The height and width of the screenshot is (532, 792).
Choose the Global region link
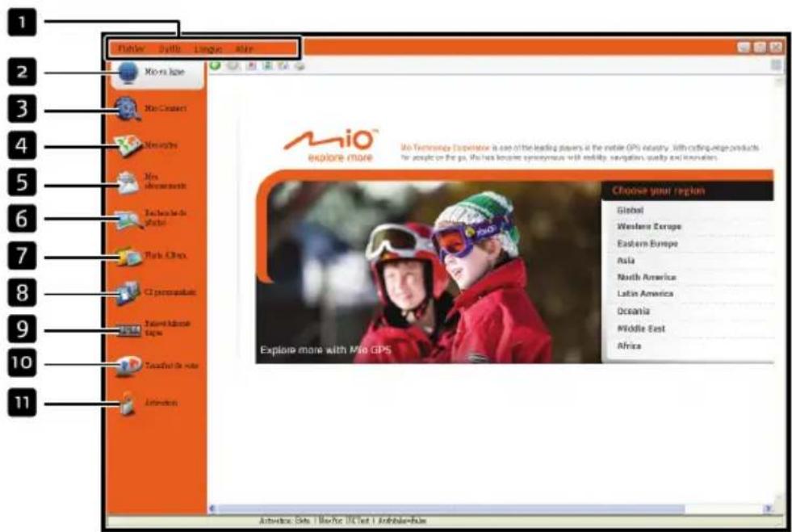630,210
